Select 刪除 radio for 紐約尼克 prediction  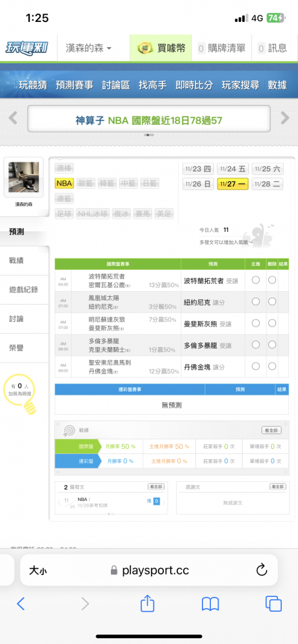coord(272,301)
